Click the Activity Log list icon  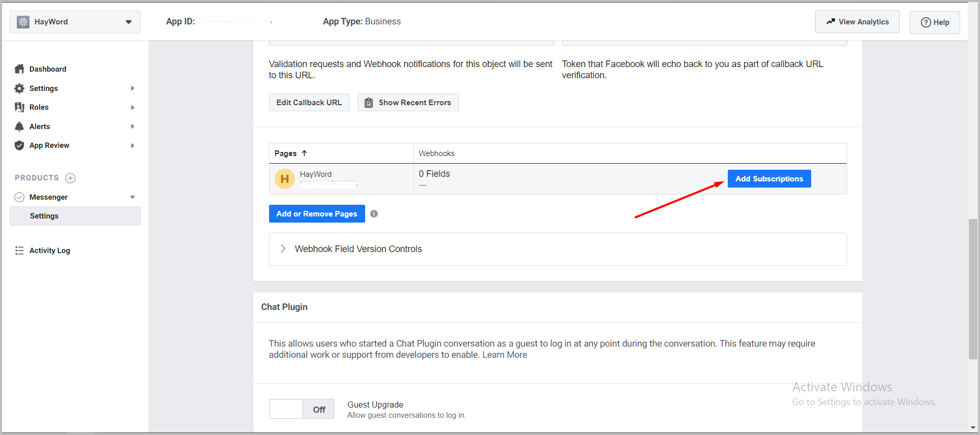pyautogui.click(x=19, y=251)
